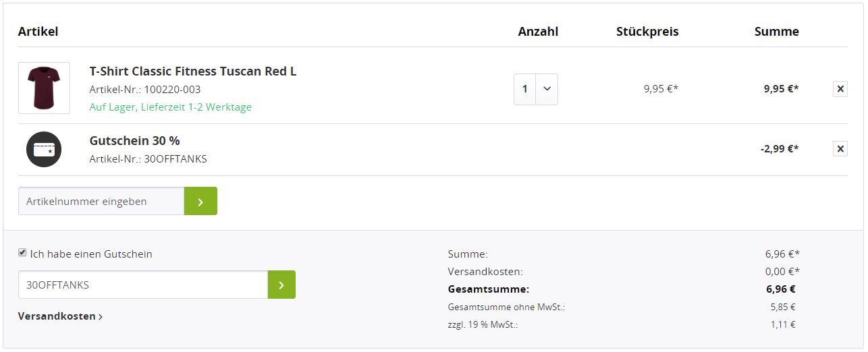868x352 pixels.
Task: Click the Stückpreis column header
Action: 647,32
